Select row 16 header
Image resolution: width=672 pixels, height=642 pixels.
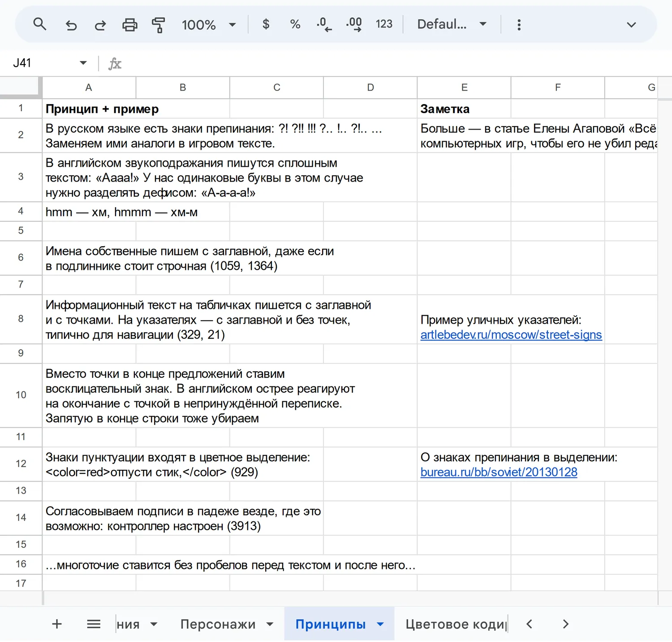21,564
